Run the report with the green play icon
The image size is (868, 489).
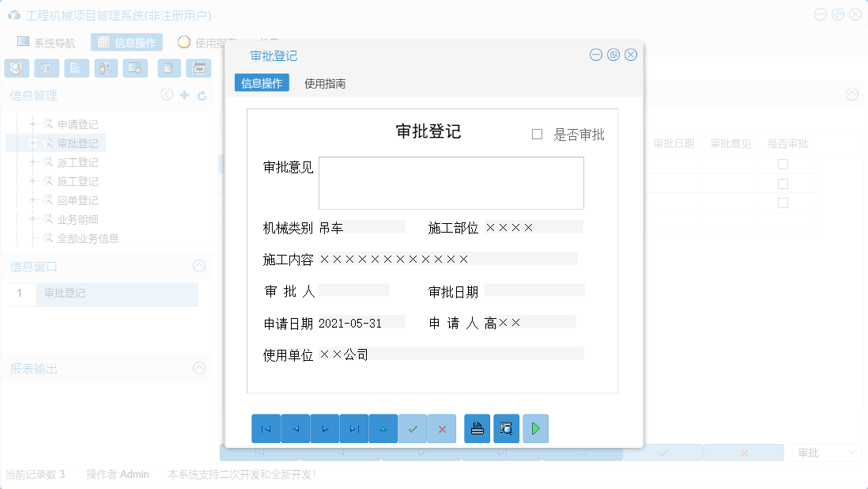(x=535, y=428)
